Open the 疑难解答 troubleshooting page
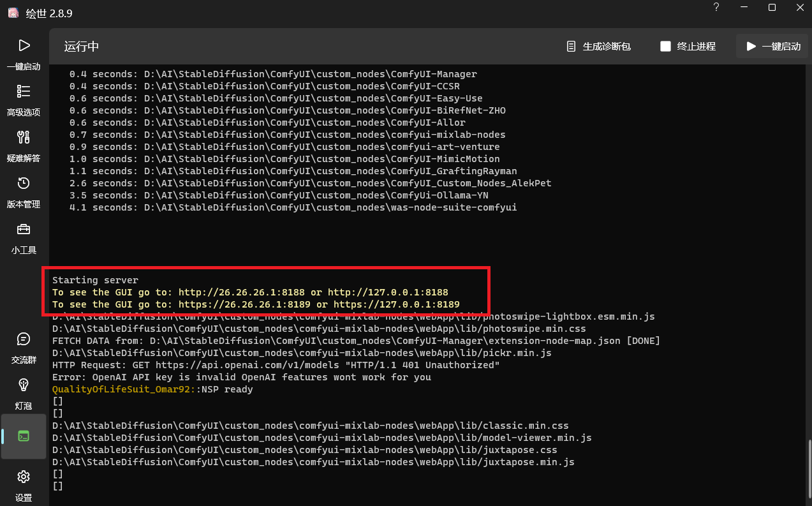 pos(24,146)
